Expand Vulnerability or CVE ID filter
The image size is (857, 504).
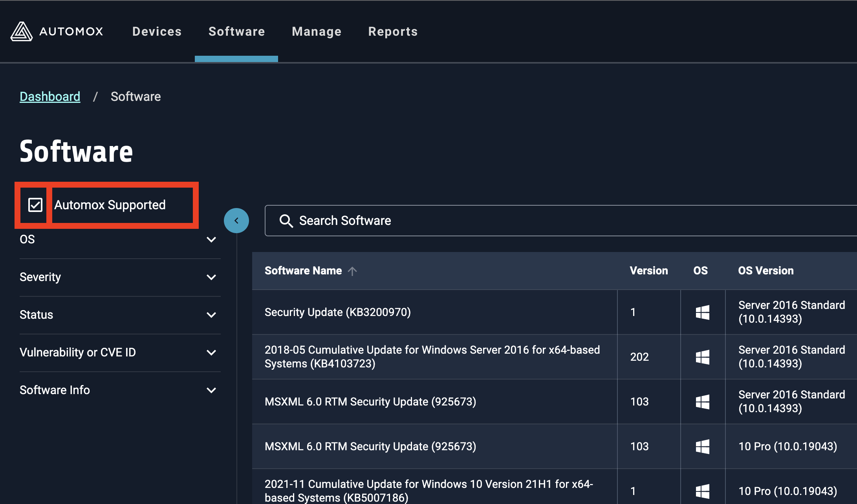[x=120, y=352]
